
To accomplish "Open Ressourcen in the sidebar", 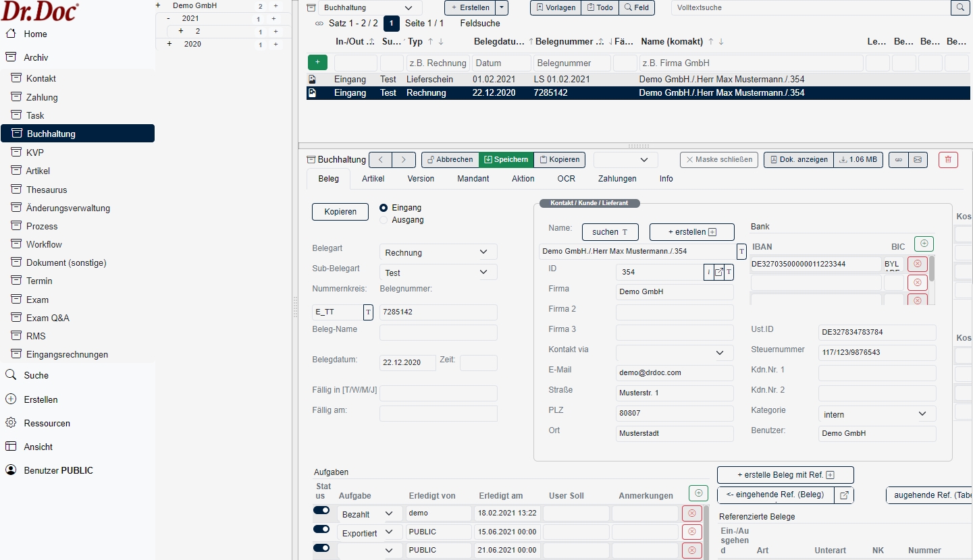I will tap(47, 423).
